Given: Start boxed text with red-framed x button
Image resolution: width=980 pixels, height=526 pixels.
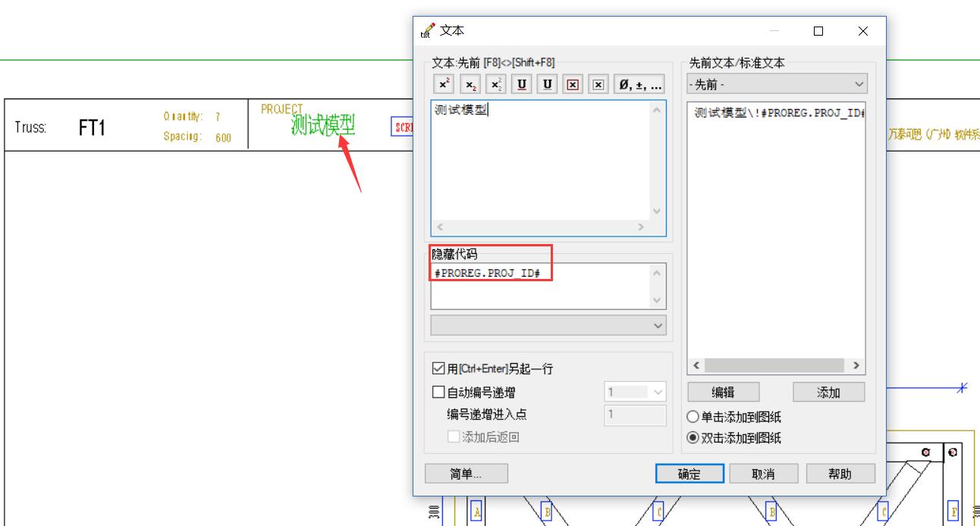Looking at the screenshot, I should pos(573,84).
